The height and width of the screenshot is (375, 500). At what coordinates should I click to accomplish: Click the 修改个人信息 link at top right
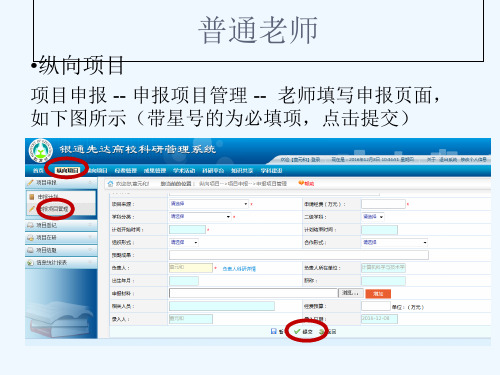[474, 160]
